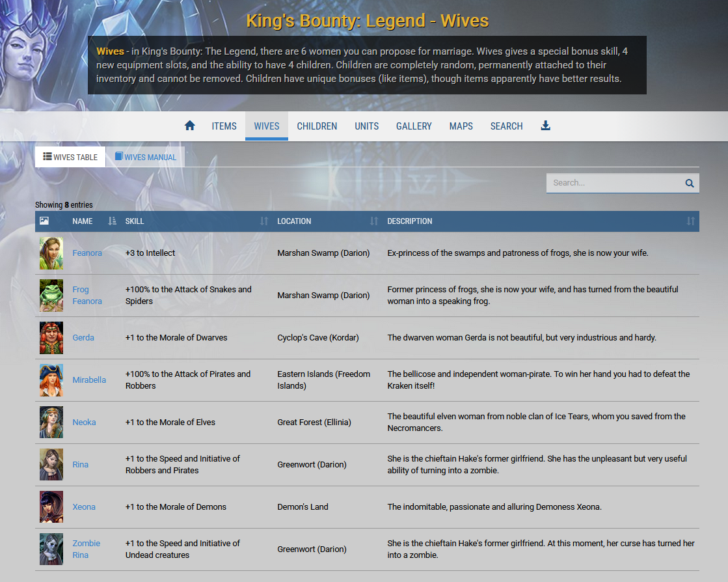
Task: Select 'Demon's Land' location cell
Action: (303, 506)
